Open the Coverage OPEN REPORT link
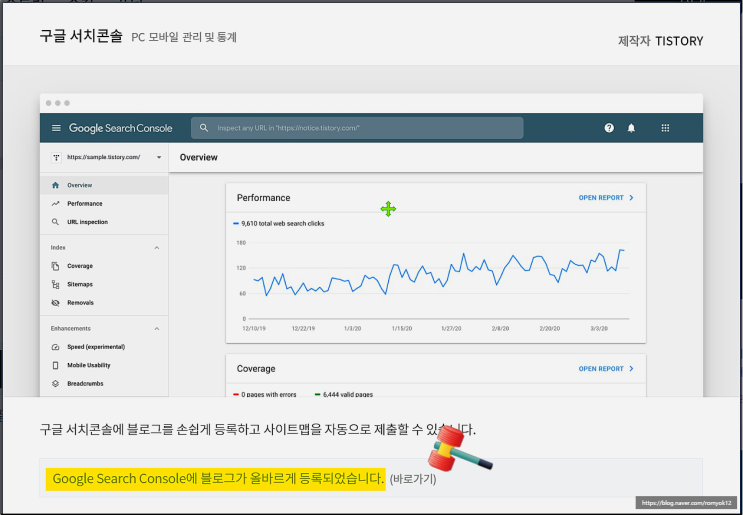This screenshot has height=515, width=743. (606, 369)
